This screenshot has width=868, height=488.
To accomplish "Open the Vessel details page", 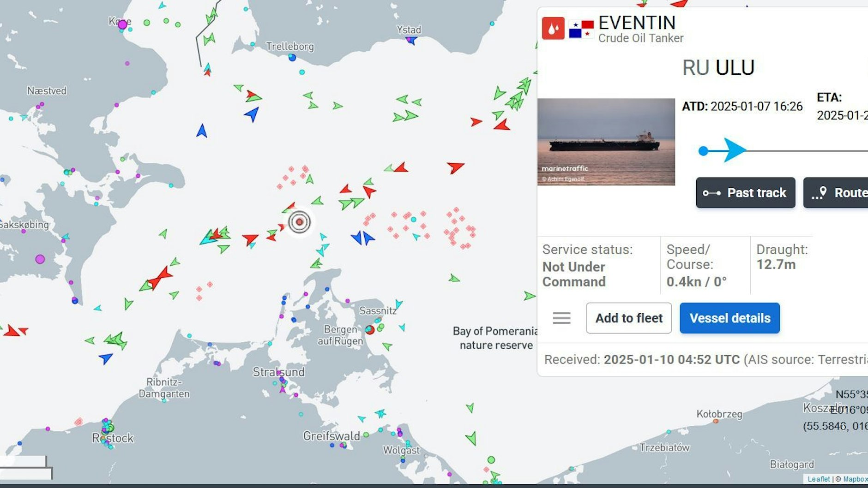I will pos(729,318).
